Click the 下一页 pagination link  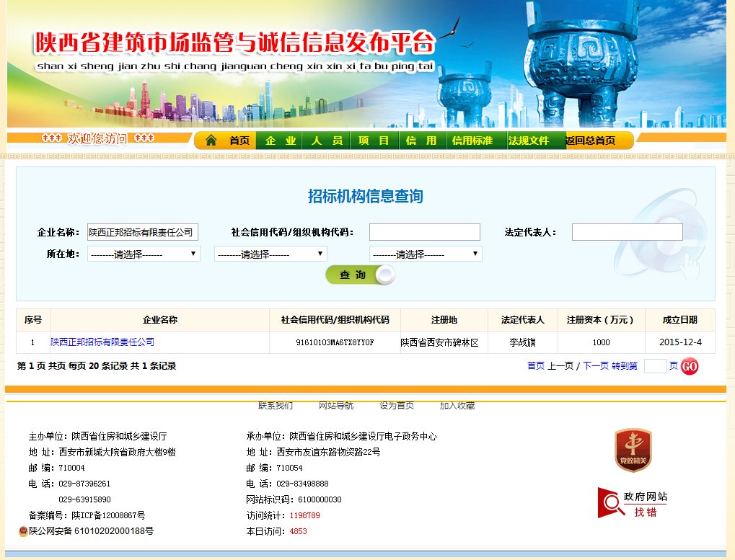595,366
